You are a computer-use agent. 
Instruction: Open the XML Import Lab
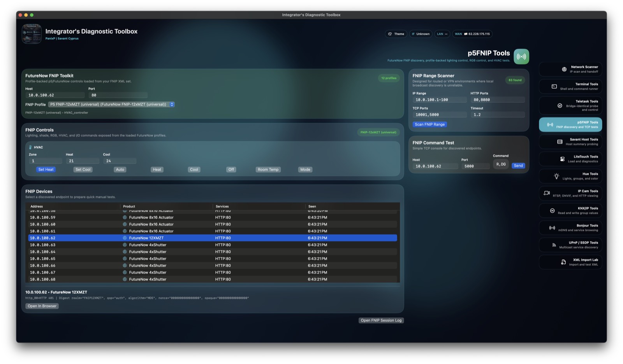coord(570,262)
